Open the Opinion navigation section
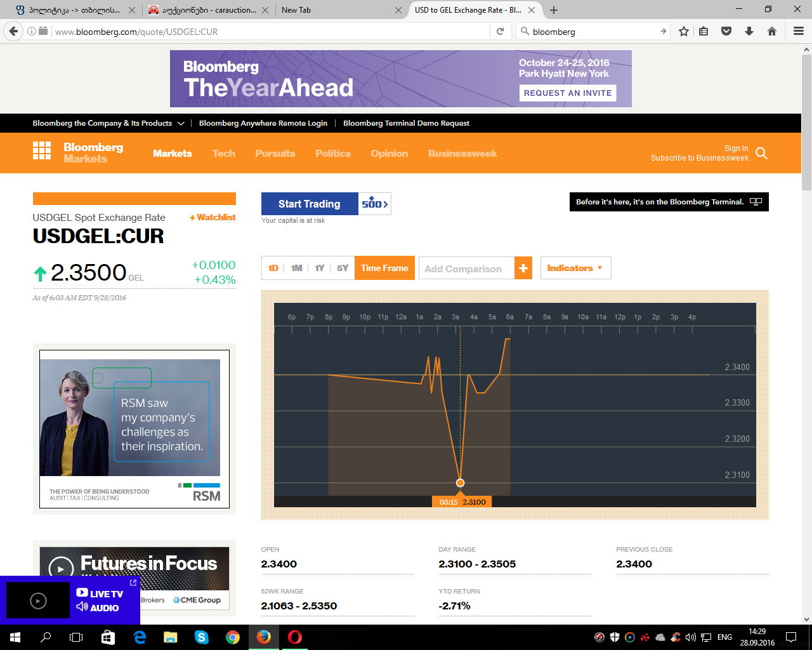The image size is (812, 650). pyautogui.click(x=390, y=154)
